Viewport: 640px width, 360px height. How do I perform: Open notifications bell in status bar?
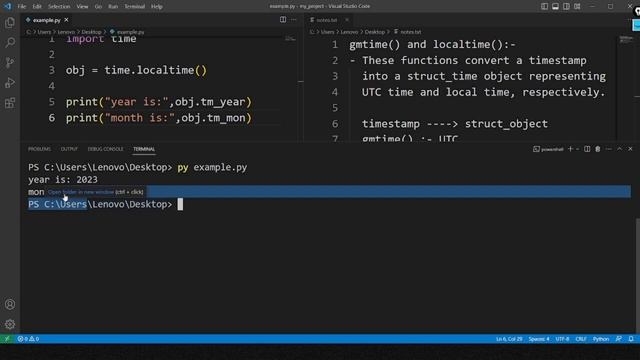click(631, 339)
